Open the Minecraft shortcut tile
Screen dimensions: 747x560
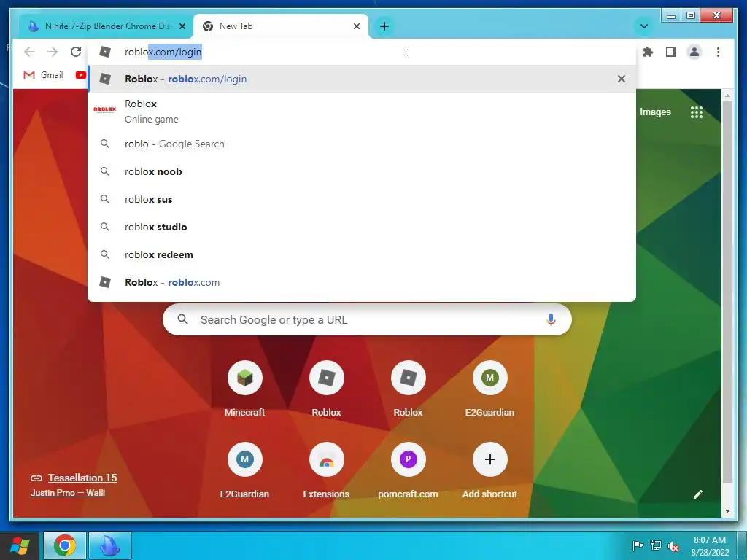coord(245,389)
